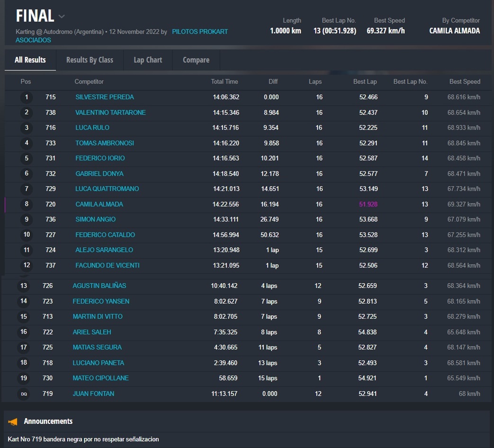Click the highlighted 51.928 best lap time
The height and width of the screenshot is (448, 494).
pos(368,205)
